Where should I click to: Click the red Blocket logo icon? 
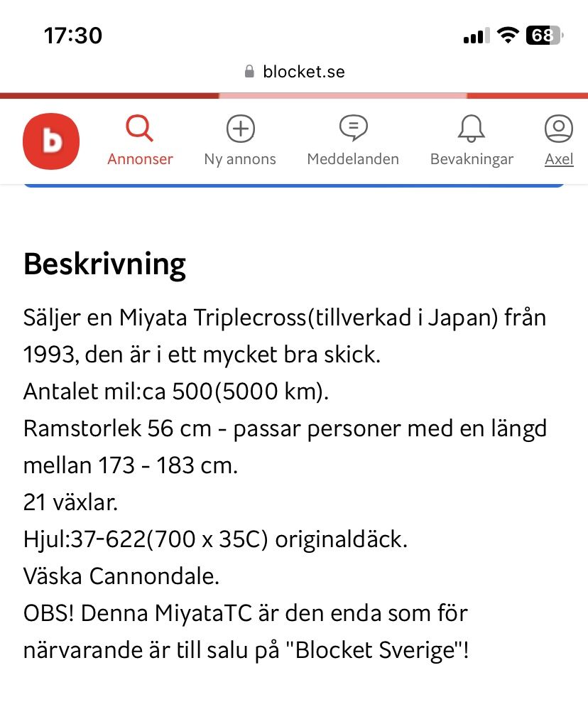51,141
